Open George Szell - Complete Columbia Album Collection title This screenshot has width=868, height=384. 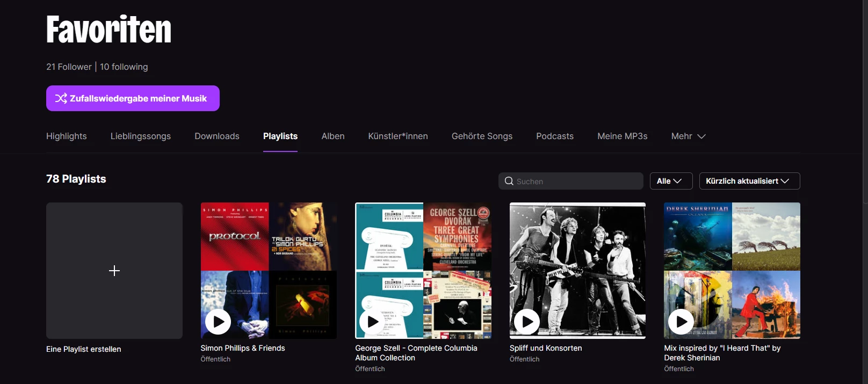point(416,353)
